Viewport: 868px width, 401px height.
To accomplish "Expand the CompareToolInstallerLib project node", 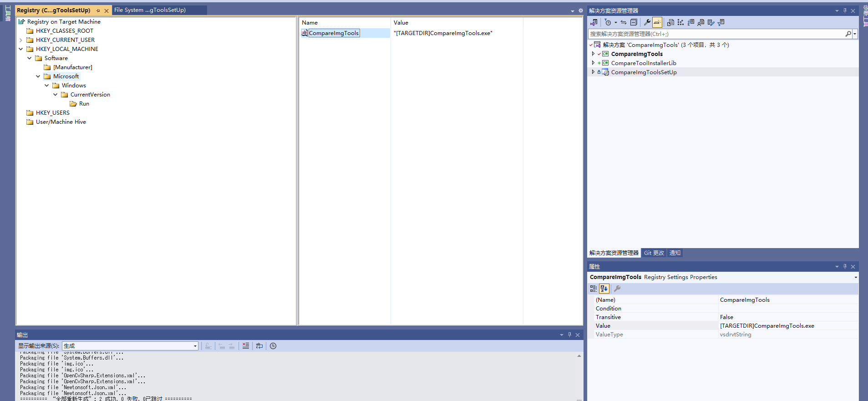I will [593, 63].
